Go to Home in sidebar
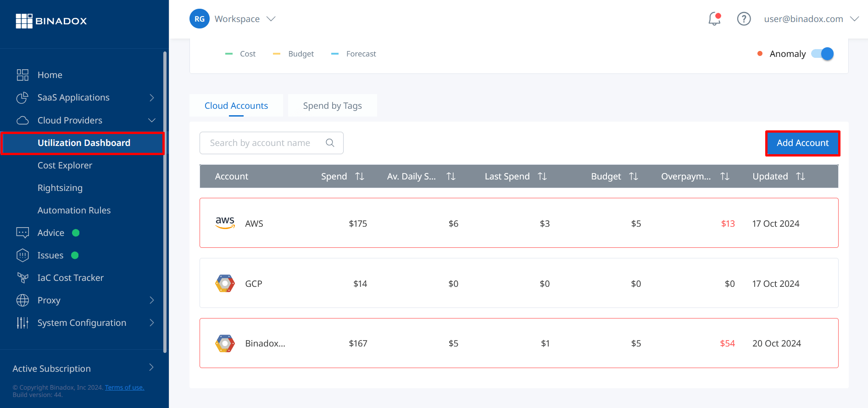868x408 pixels. [x=50, y=75]
